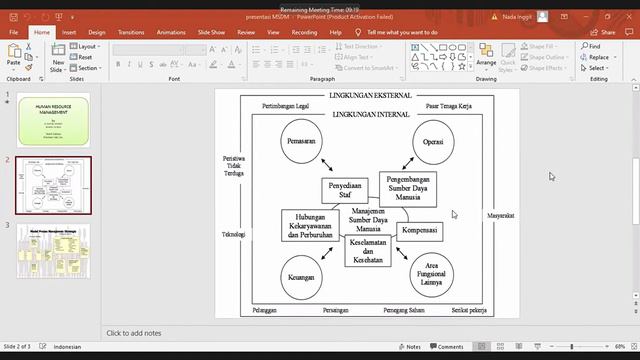Screen dimensions: 640x360
Task: Open the Select dropdown in Editing
Action: click(x=595, y=68)
